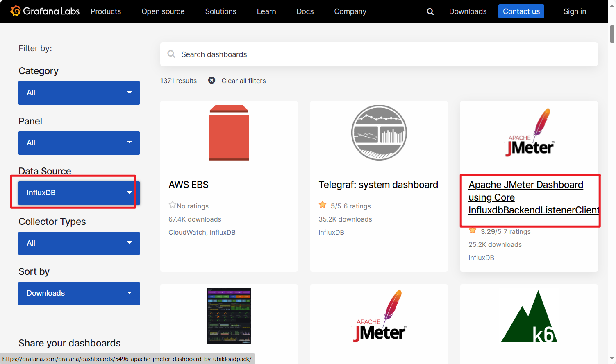Screen dimensions: 616x364
Task: Click the 1371 results count text
Action: click(178, 81)
